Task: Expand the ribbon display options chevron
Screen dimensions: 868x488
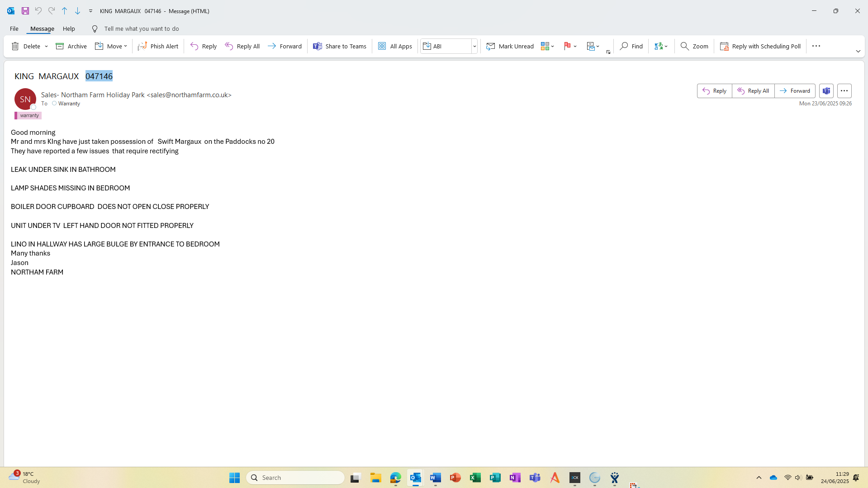Action: (x=858, y=51)
